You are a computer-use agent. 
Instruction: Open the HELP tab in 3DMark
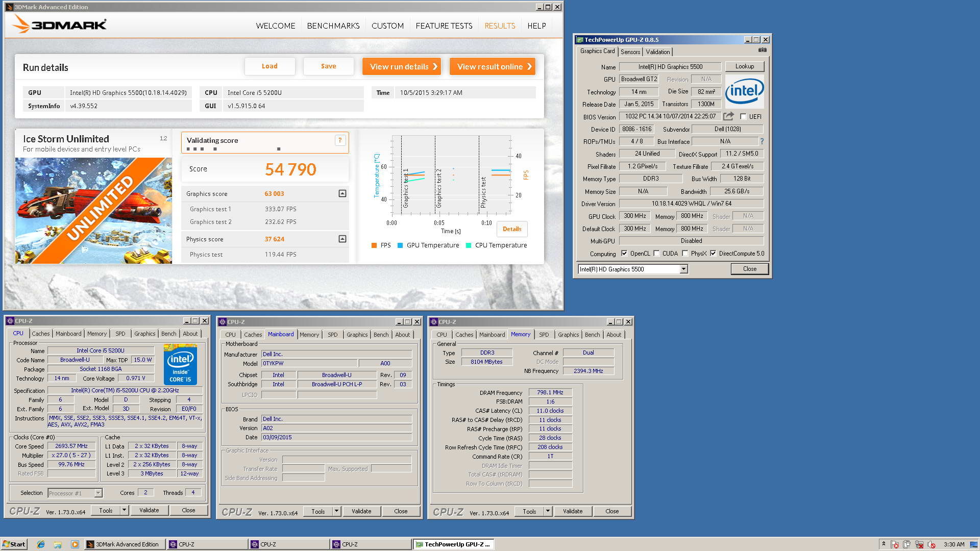[536, 26]
